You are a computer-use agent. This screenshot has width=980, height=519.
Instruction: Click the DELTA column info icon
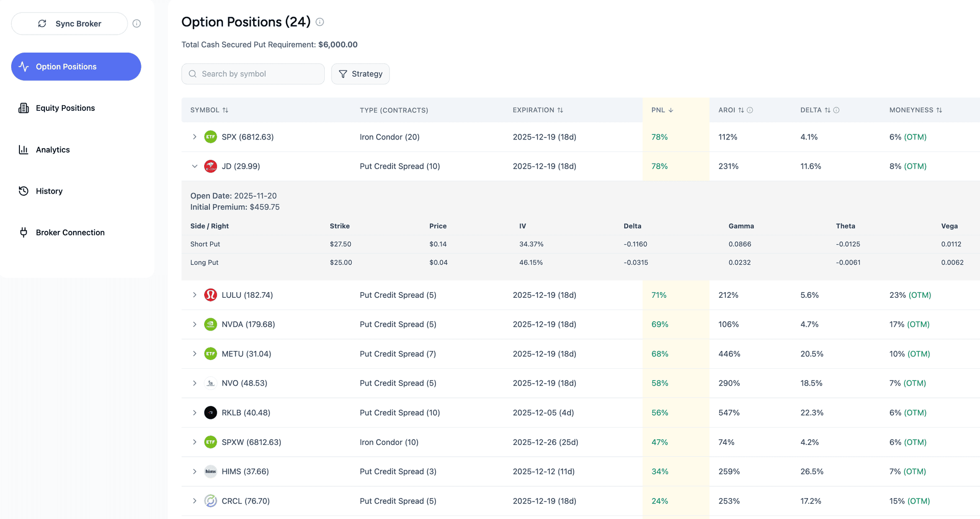836,110
